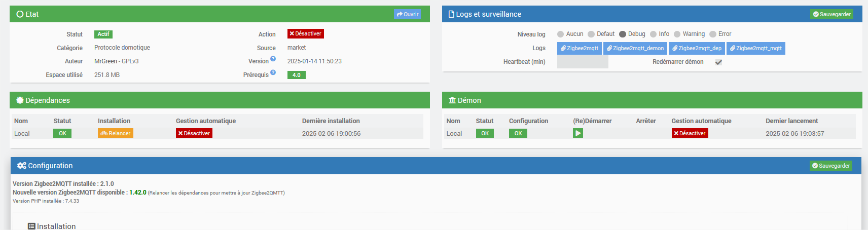Click the orange Relancer dependencies button
868x230 pixels.
[x=116, y=133]
